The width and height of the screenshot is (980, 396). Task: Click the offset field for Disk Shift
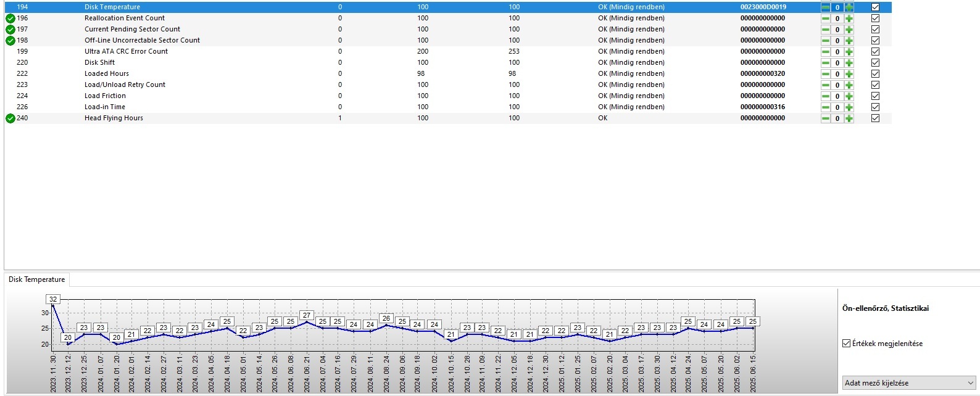837,63
